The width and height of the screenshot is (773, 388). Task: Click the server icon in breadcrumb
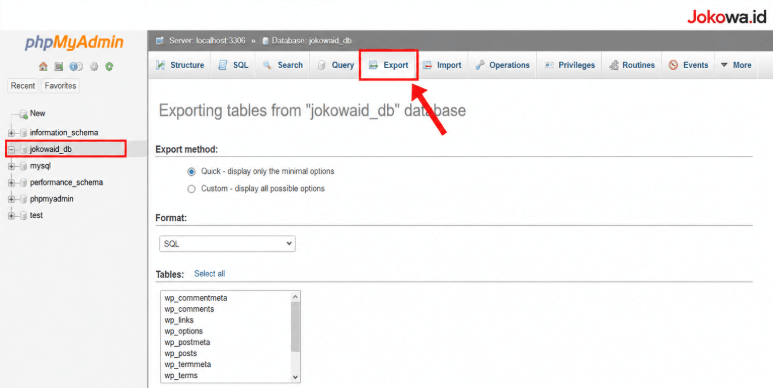tap(160, 40)
